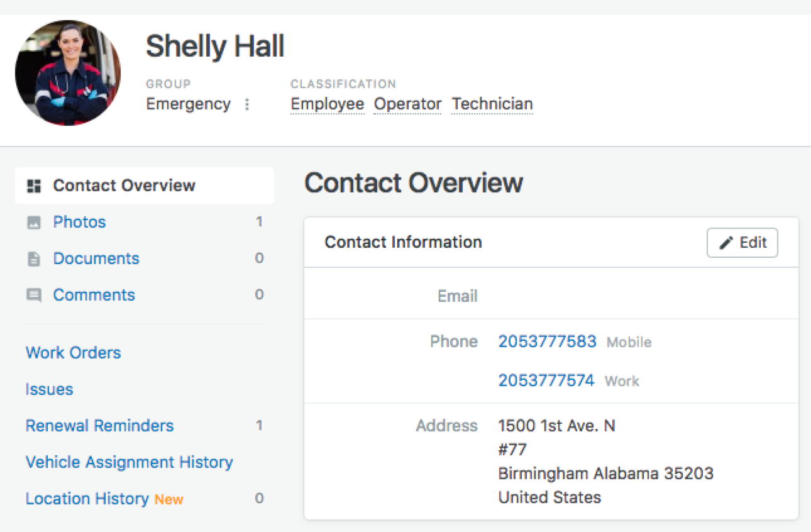The image size is (811, 532).
Task: Click the Comments speech bubble icon
Action: [x=34, y=296]
